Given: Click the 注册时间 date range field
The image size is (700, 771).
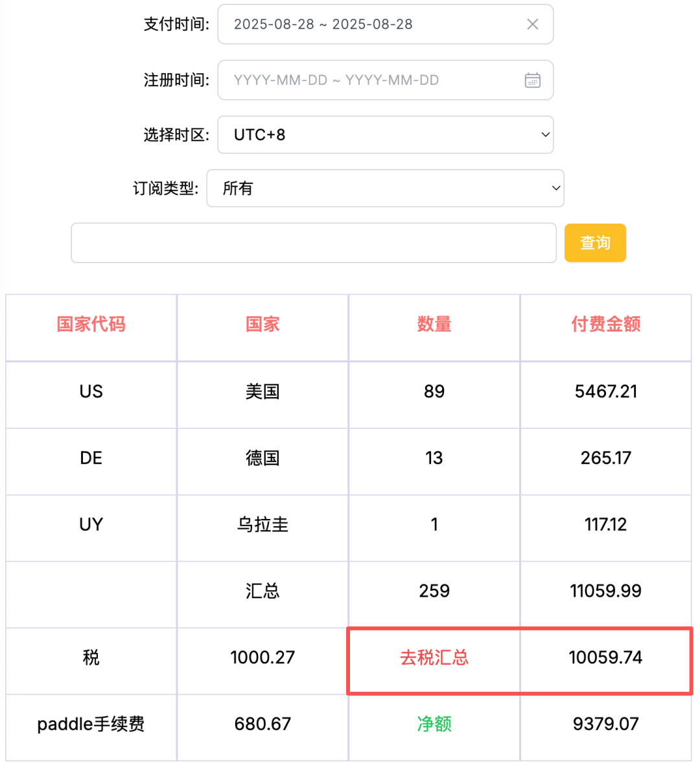Looking at the screenshot, I should [386, 80].
